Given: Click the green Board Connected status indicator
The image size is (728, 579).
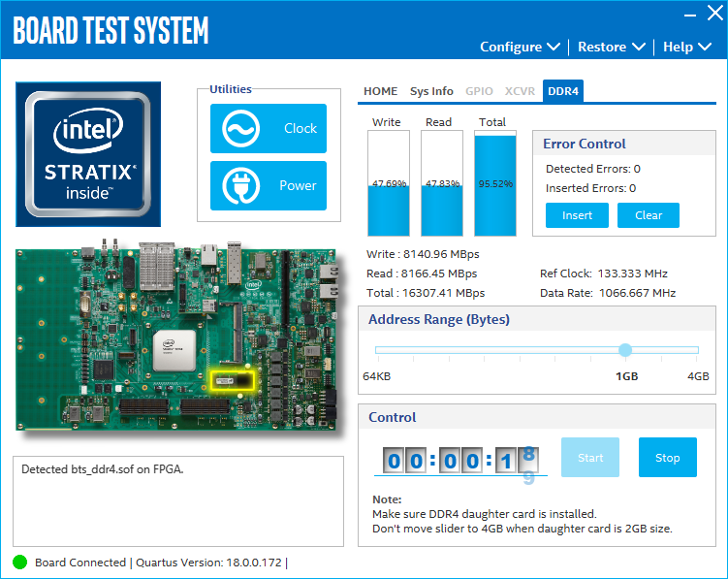Looking at the screenshot, I should [20, 562].
